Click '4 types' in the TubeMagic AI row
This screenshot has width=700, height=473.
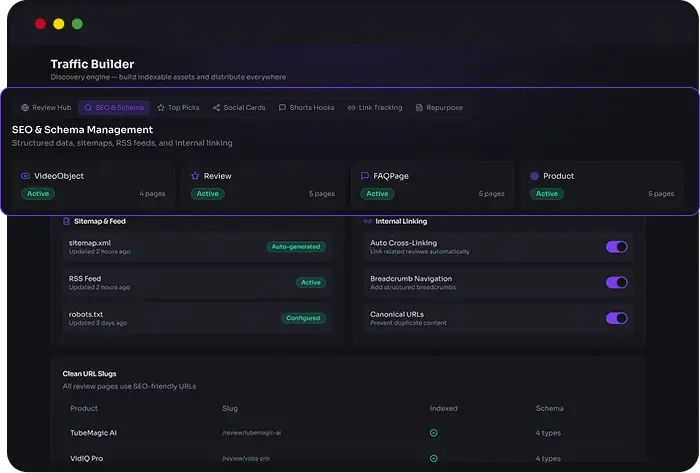coord(548,433)
